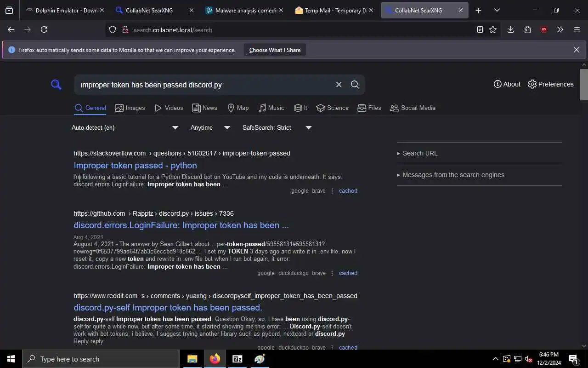
Task: Switch to Map category tab
Action: [238, 108]
